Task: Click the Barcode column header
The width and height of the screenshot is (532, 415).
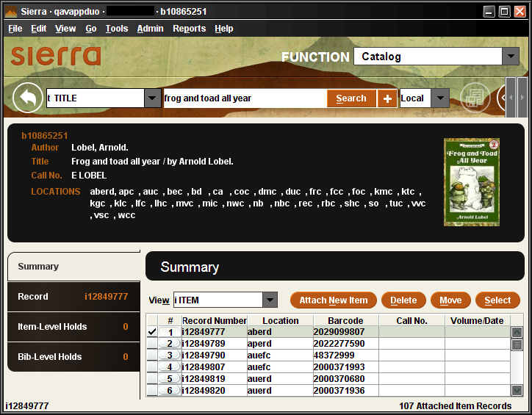Action: tap(346, 320)
